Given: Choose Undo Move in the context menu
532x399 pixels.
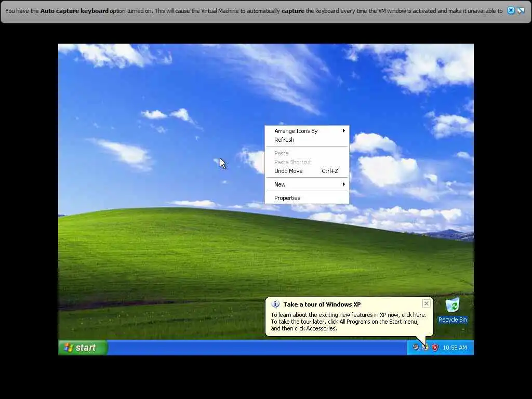Looking at the screenshot, I should click(x=307, y=171).
